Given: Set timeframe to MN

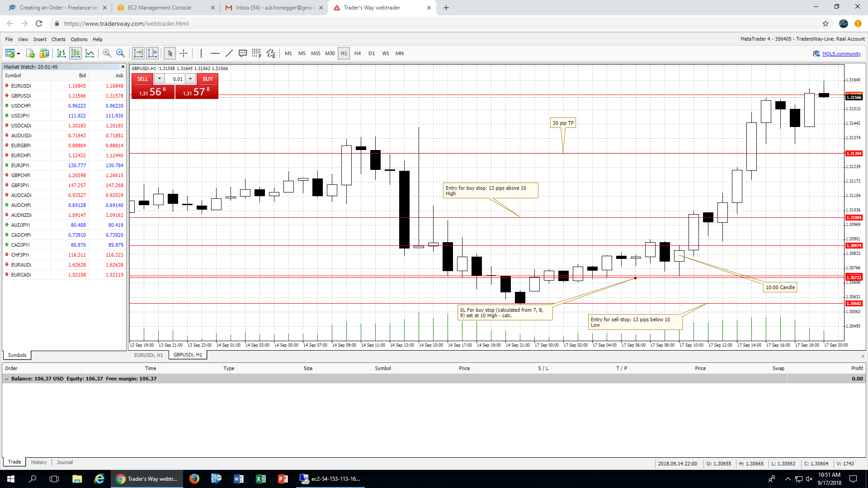Looking at the screenshot, I should [x=400, y=53].
